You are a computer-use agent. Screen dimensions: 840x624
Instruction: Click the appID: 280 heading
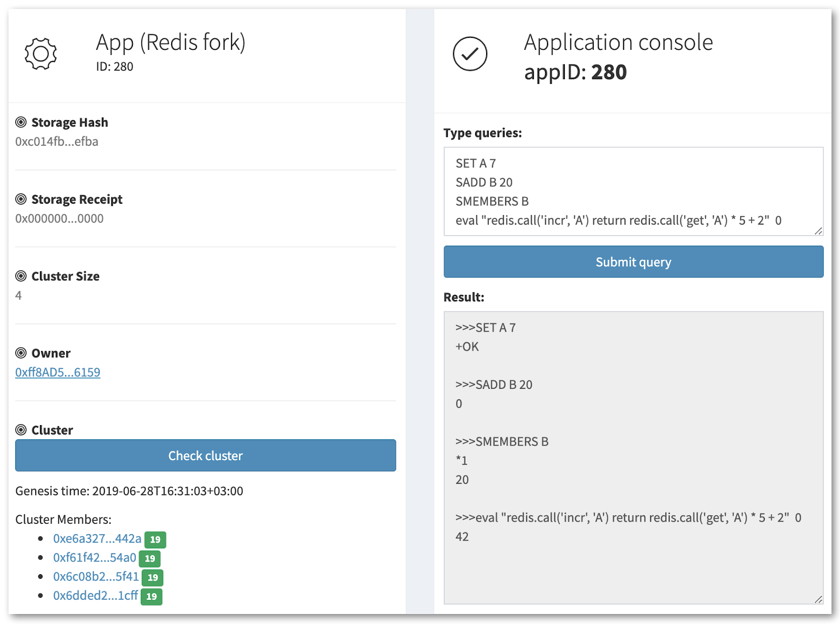coord(575,72)
